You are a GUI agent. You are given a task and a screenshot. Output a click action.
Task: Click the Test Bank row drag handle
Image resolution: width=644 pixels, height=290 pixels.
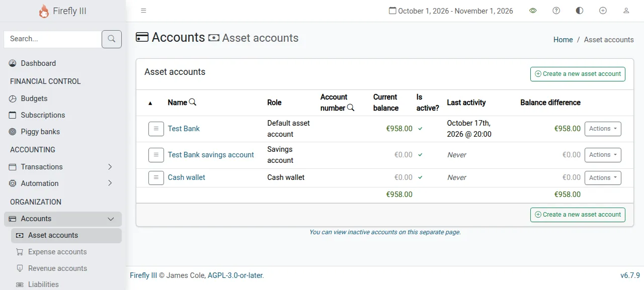pyautogui.click(x=156, y=129)
